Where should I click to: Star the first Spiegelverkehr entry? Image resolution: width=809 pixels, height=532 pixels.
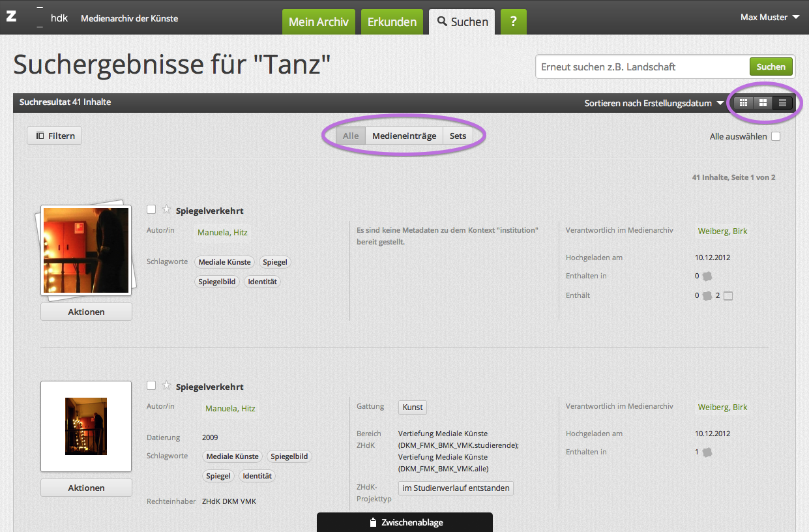166,210
